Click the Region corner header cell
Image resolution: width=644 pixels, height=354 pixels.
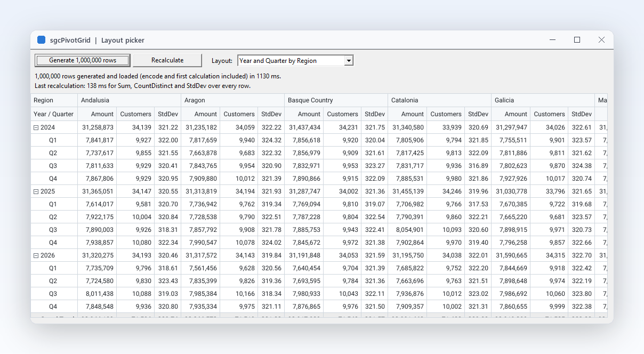(x=54, y=100)
